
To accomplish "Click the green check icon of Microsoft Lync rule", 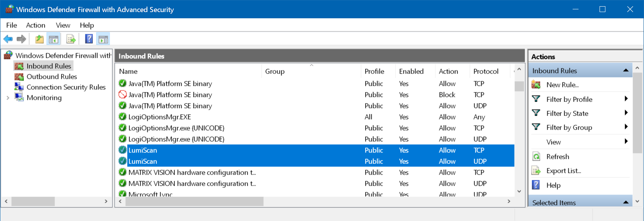I will [x=123, y=193].
